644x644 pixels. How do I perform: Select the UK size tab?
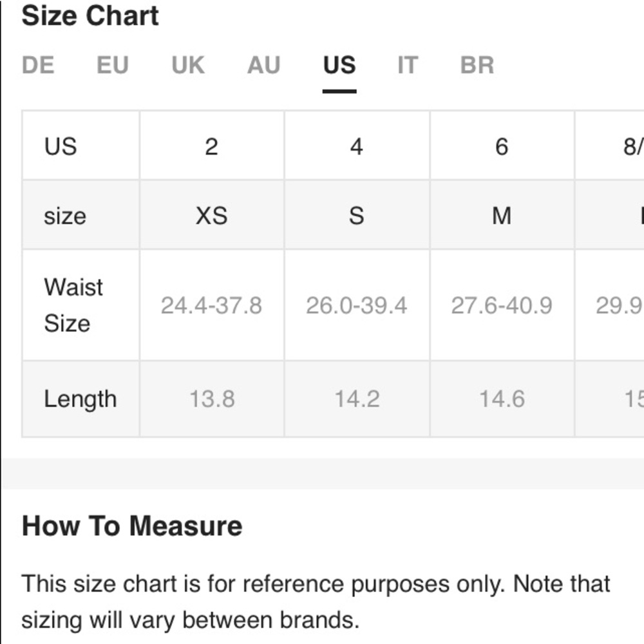pos(188,66)
